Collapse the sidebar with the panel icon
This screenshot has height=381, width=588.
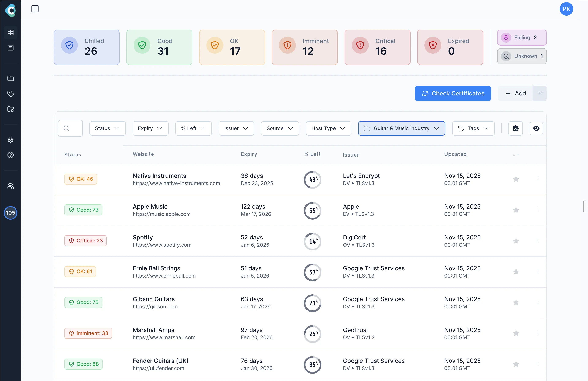[x=35, y=9]
